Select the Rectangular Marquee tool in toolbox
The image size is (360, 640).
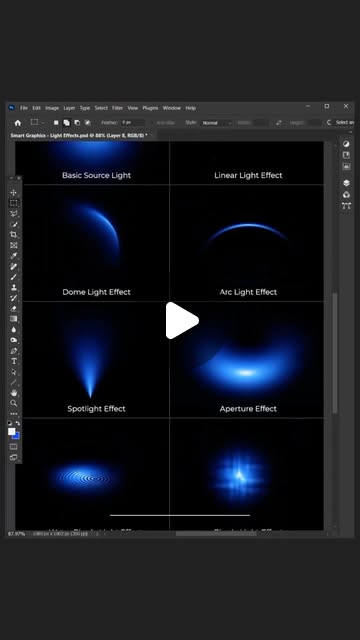14,203
